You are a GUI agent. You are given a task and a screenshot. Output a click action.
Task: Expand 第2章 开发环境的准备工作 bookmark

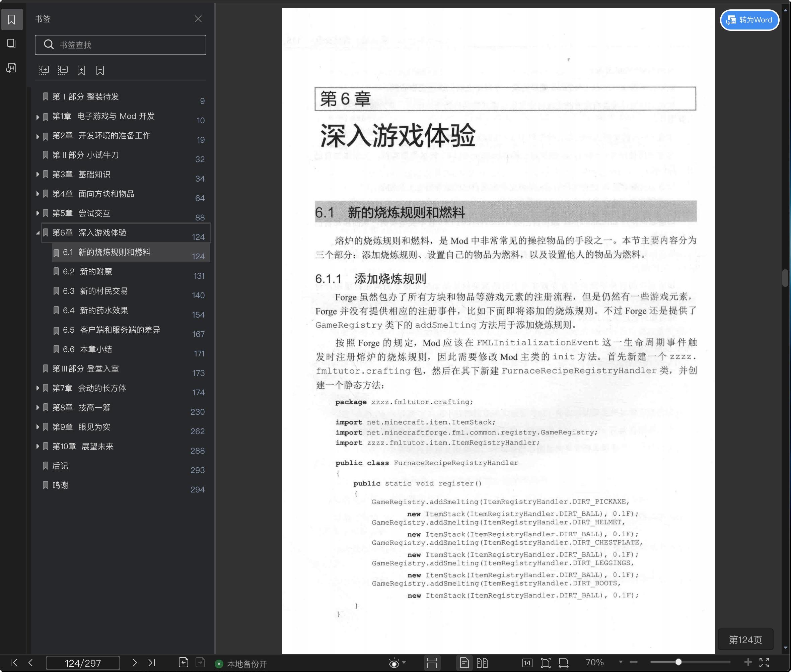[x=38, y=136]
